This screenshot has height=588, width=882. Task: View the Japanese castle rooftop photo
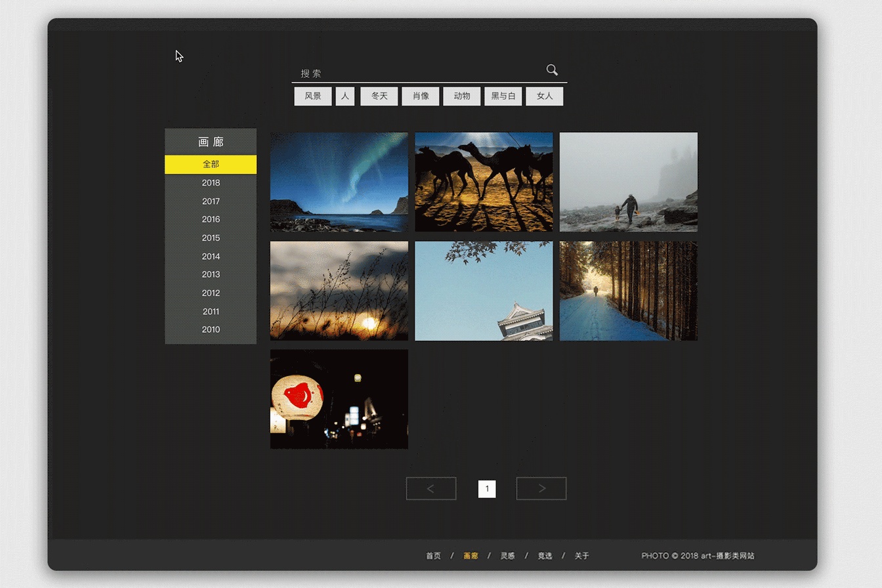[484, 291]
